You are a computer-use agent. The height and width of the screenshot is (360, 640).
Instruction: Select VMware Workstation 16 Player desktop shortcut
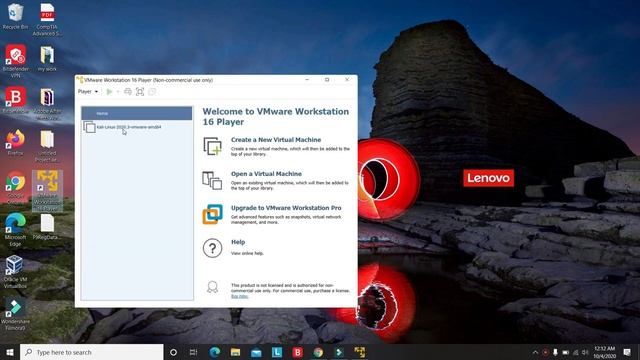click(x=47, y=191)
